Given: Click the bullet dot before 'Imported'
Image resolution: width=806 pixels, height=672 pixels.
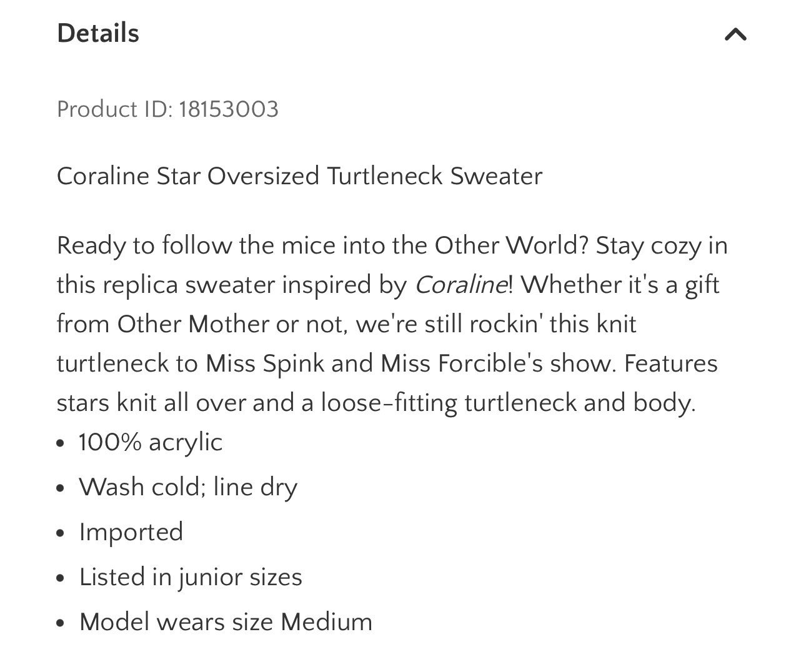Looking at the screenshot, I should (x=60, y=533).
